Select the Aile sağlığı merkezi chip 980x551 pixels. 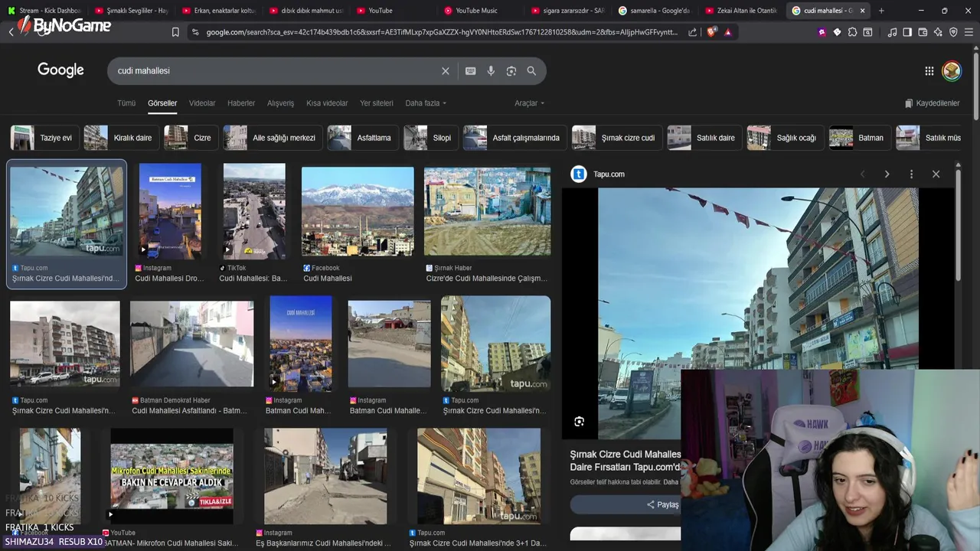[x=273, y=138]
